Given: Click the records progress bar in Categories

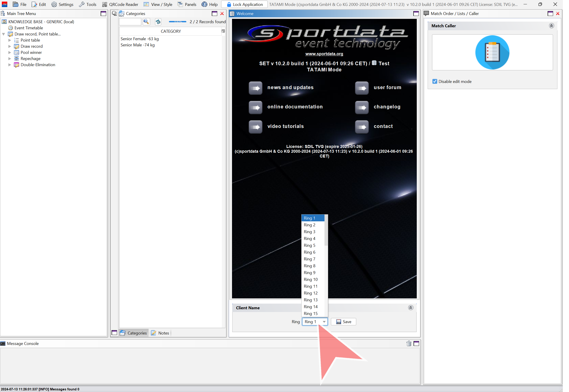Looking at the screenshot, I should tap(177, 22).
